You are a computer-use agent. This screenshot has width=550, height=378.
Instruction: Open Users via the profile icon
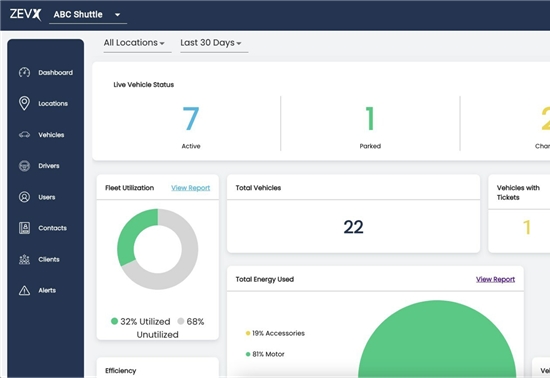pos(24,197)
